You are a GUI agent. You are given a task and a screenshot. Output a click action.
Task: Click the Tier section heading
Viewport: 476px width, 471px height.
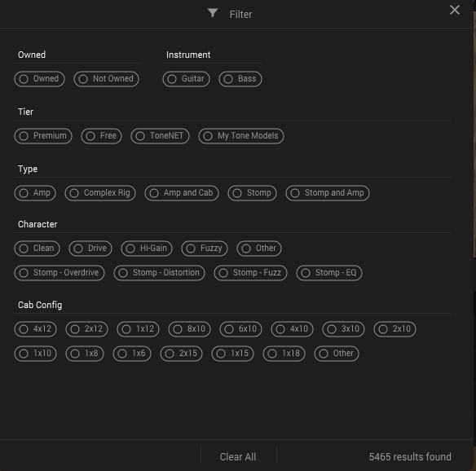pos(26,112)
